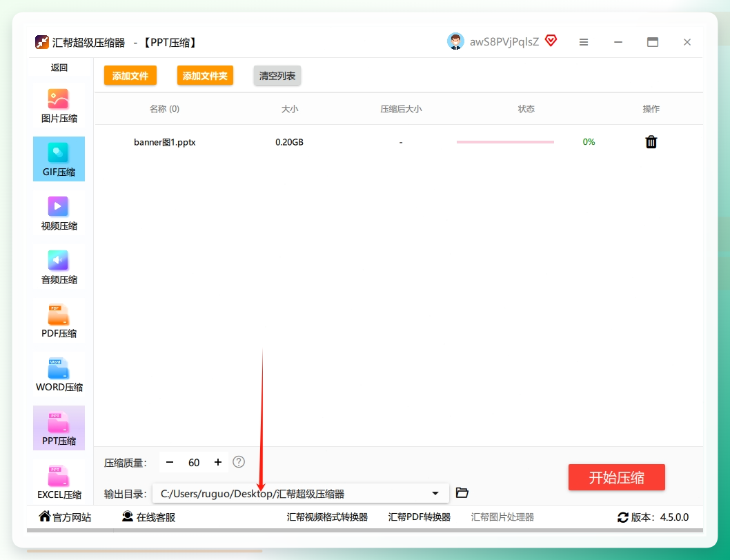The image size is (730, 560).
Task: Open the 汇帮图片处理器 link
Action: [x=502, y=517]
